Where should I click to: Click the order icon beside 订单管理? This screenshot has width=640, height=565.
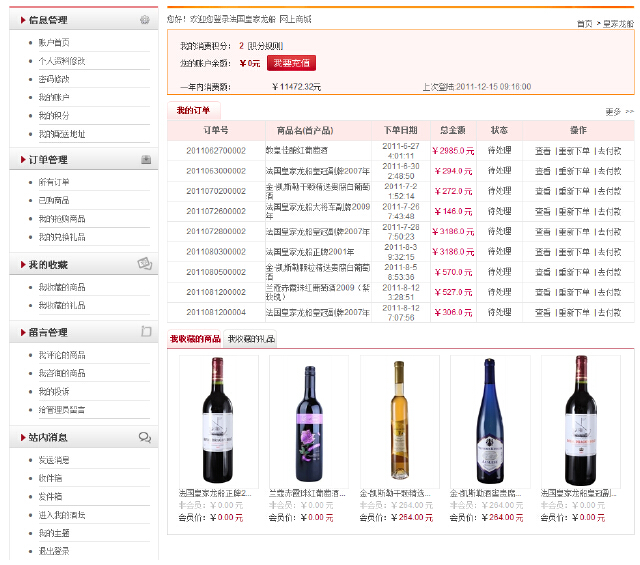coord(145,160)
